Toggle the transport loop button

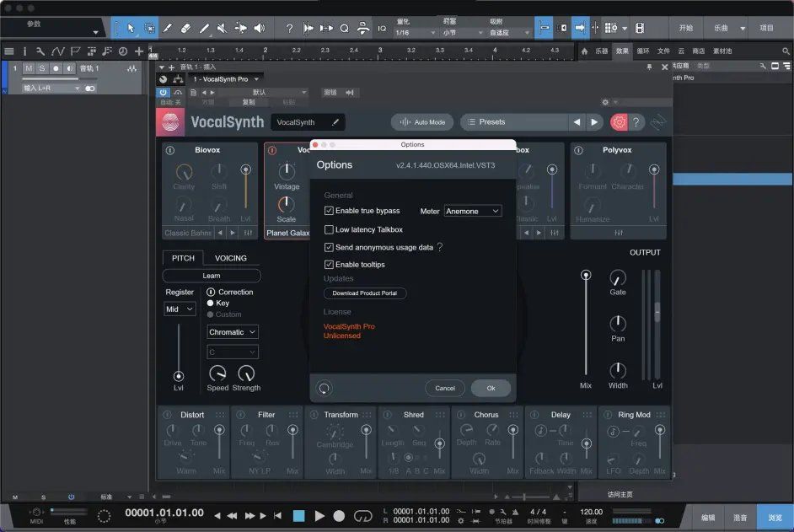click(x=362, y=516)
